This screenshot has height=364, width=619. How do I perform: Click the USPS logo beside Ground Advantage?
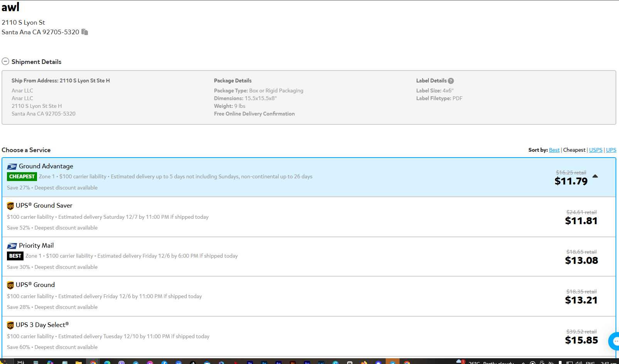[x=12, y=166]
